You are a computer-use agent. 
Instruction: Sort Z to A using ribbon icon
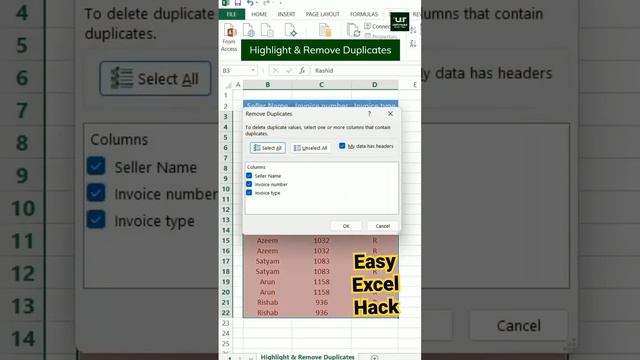click(x=413, y=43)
